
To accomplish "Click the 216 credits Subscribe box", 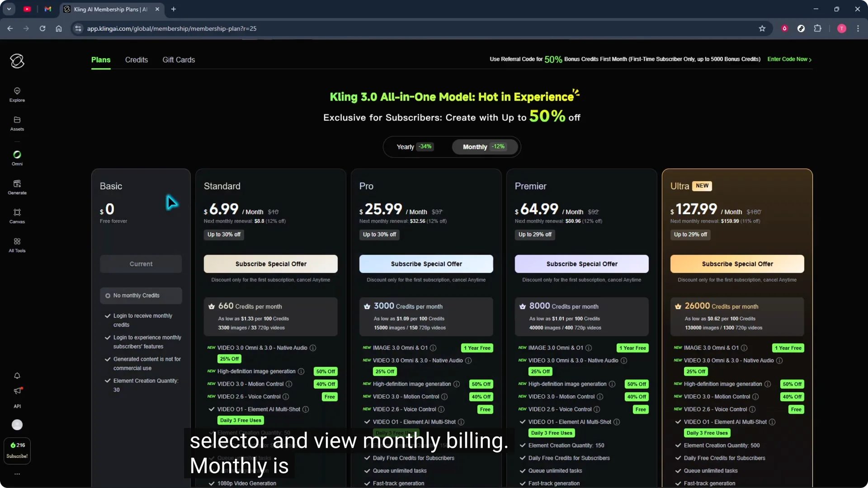I will pos(17,450).
